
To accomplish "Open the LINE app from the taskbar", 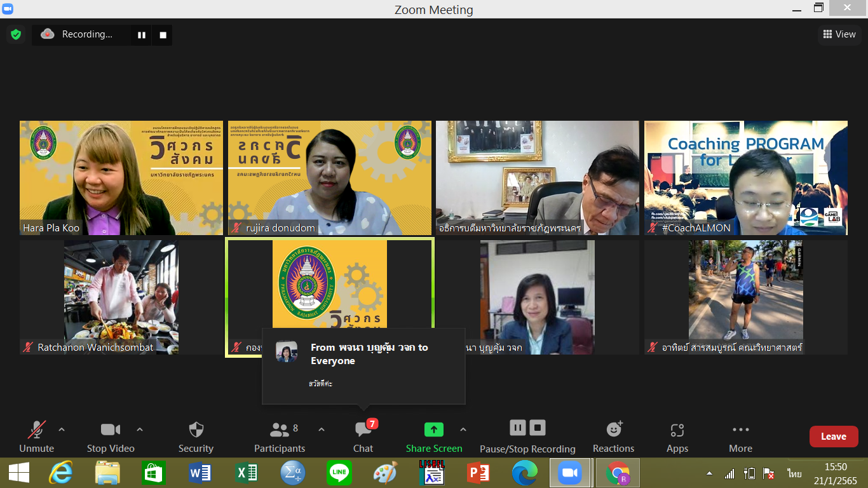I will 339,473.
